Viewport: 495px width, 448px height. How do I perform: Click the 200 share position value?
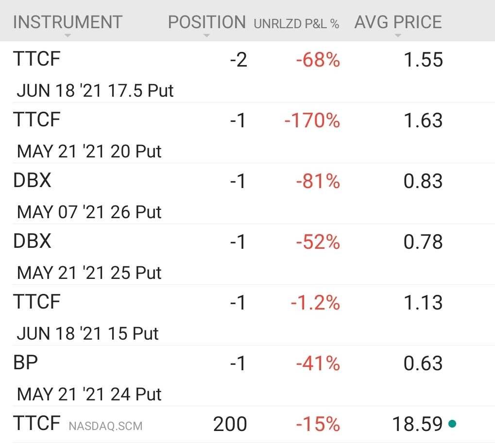click(230, 424)
